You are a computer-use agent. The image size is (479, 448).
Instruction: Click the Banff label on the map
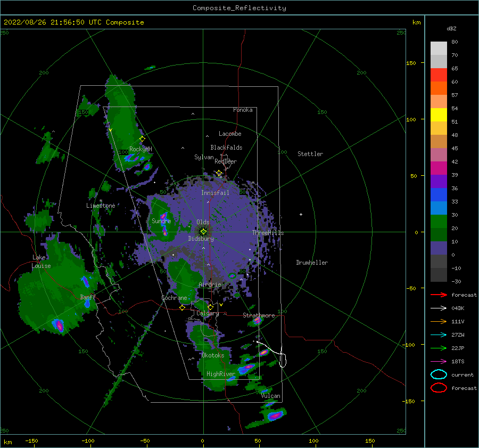click(x=88, y=297)
